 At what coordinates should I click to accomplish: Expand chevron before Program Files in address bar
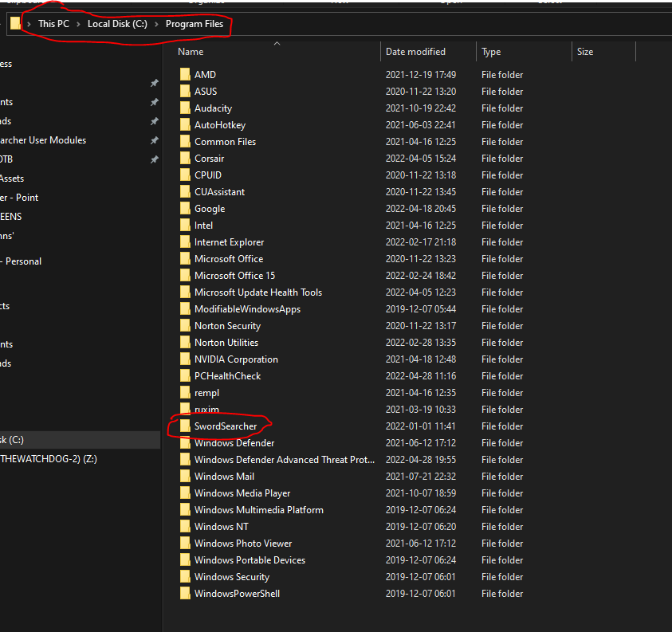[x=156, y=24]
